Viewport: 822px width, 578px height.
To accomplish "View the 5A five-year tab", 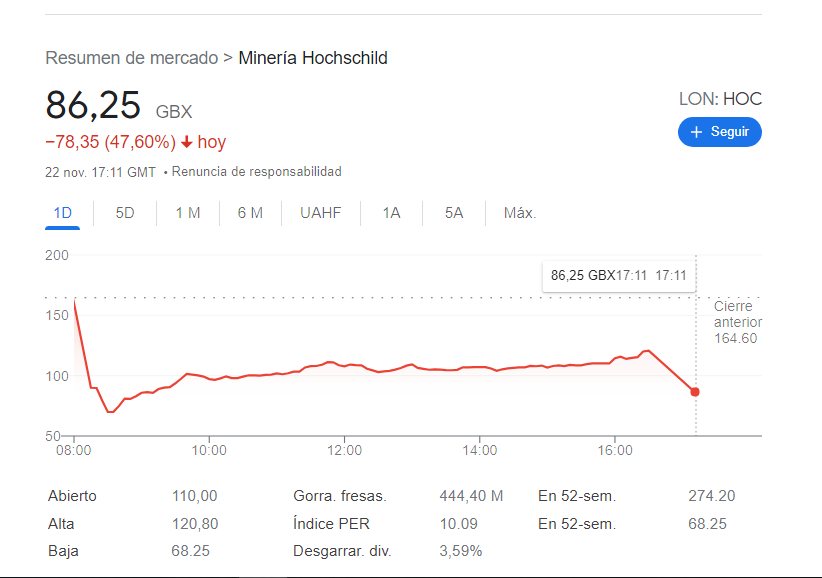I will pyautogui.click(x=454, y=213).
